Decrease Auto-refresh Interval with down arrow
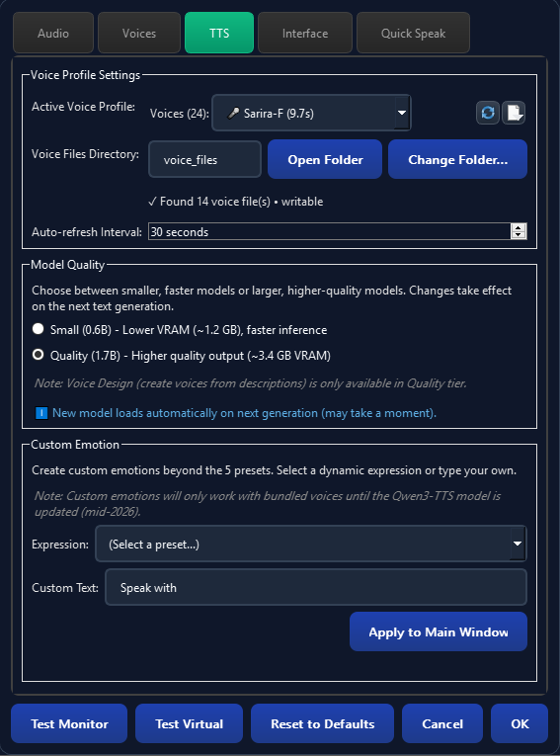Viewport: 560px width, 756px height. (519, 235)
